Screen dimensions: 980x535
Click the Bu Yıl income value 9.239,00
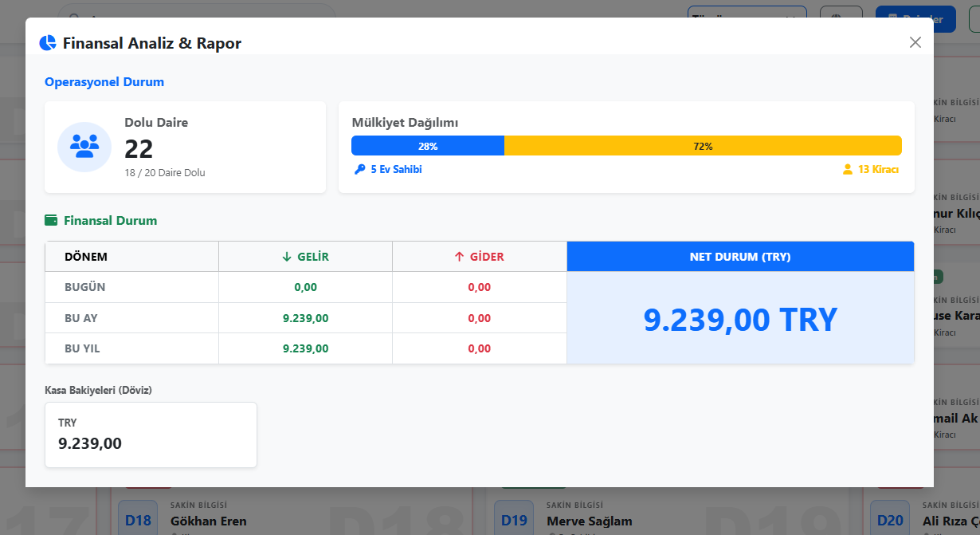tap(305, 348)
